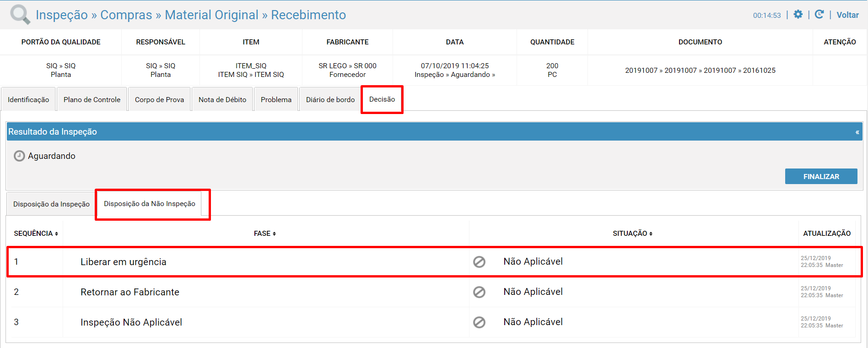Click the update timestamp in Retornar ao Fabricante row
868x348 pixels.
click(x=822, y=292)
